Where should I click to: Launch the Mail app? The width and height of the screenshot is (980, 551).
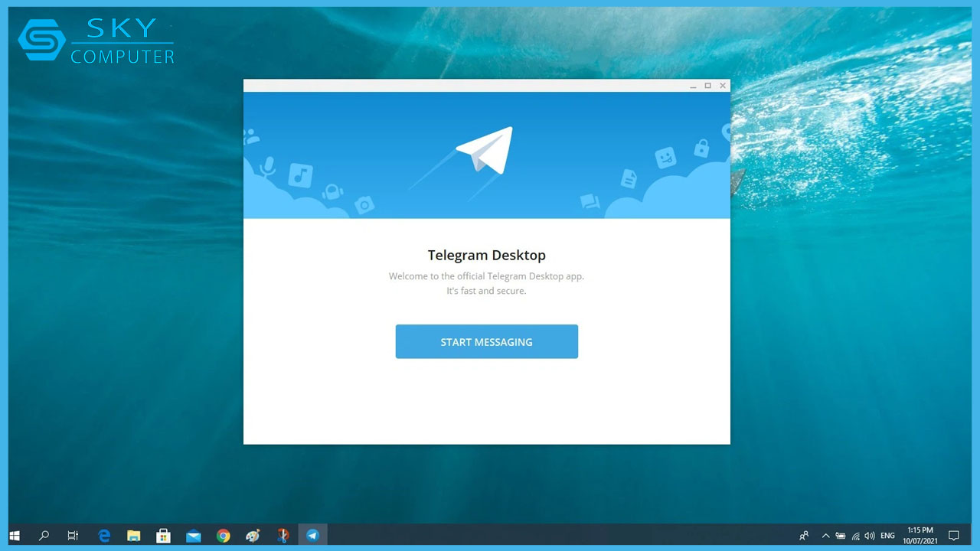[x=193, y=536]
